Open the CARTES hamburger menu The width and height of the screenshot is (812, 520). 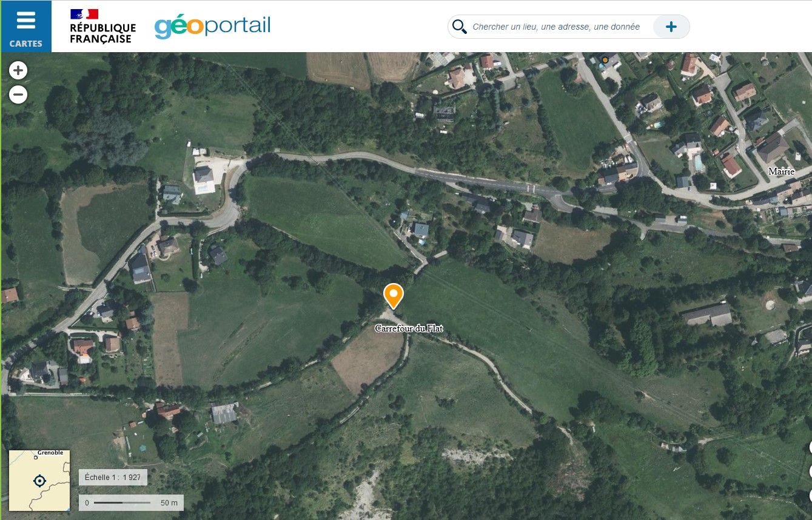point(25,27)
